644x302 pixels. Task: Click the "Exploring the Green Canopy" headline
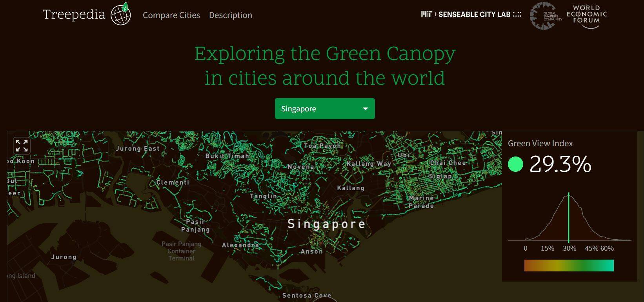click(x=325, y=53)
